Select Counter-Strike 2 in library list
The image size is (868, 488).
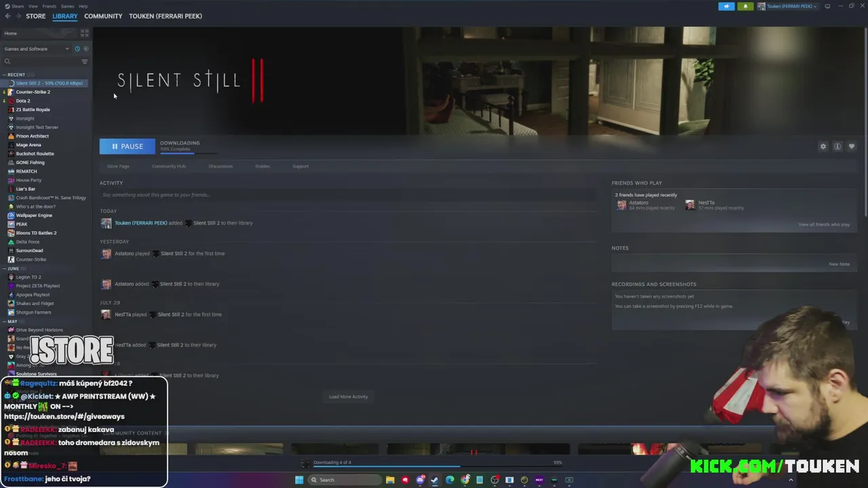point(33,92)
